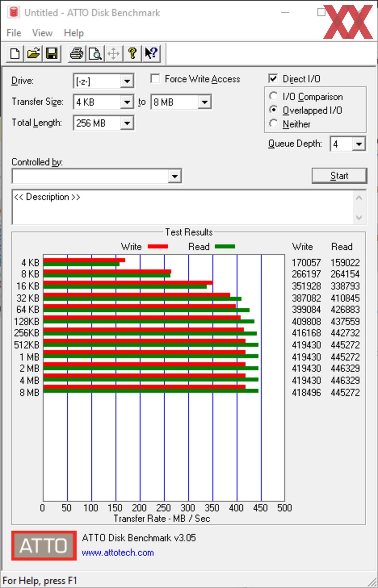Image resolution: width=378 pixels, height=588 pixels.
Task: Open the Drive dropdown showing [-z-]
Action: coord(103,81)
